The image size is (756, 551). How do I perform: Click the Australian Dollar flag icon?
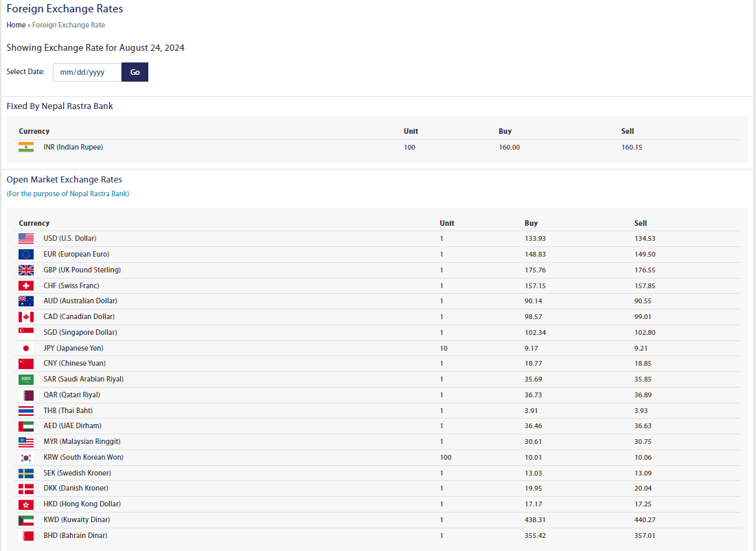point(26,301)
